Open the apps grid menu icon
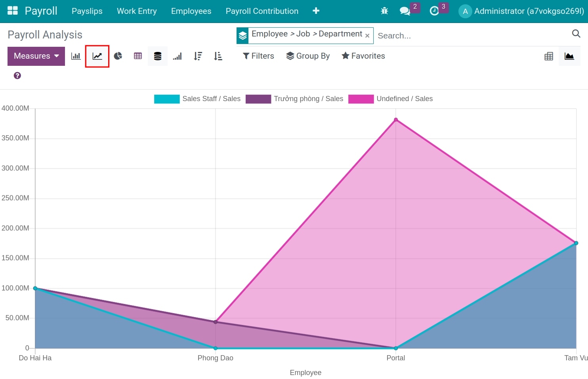Screen dimensions: 588x379 coord(13,11)
